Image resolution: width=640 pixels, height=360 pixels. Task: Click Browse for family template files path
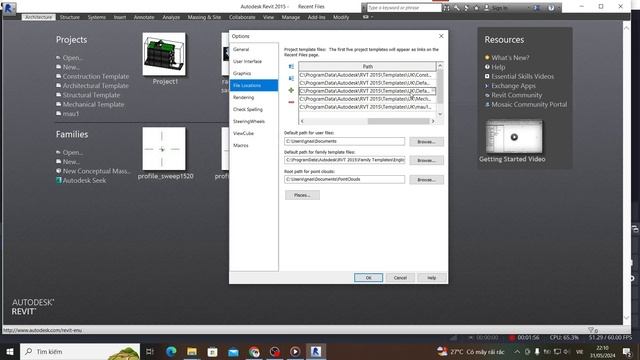(426, 160)
